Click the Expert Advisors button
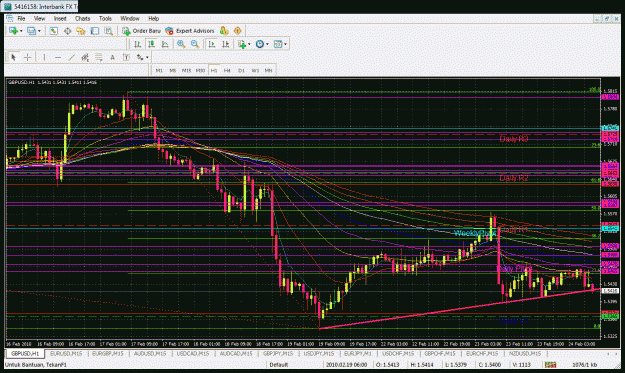Screen dimensions: 625x373 coord(190,31)
